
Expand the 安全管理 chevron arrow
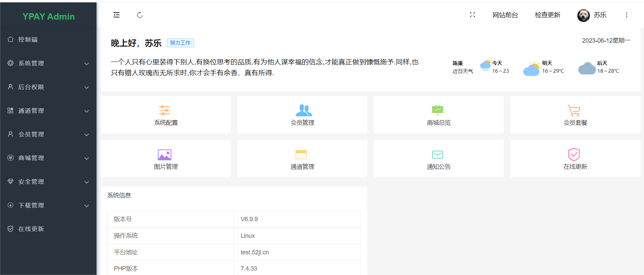tap(87, 182)
